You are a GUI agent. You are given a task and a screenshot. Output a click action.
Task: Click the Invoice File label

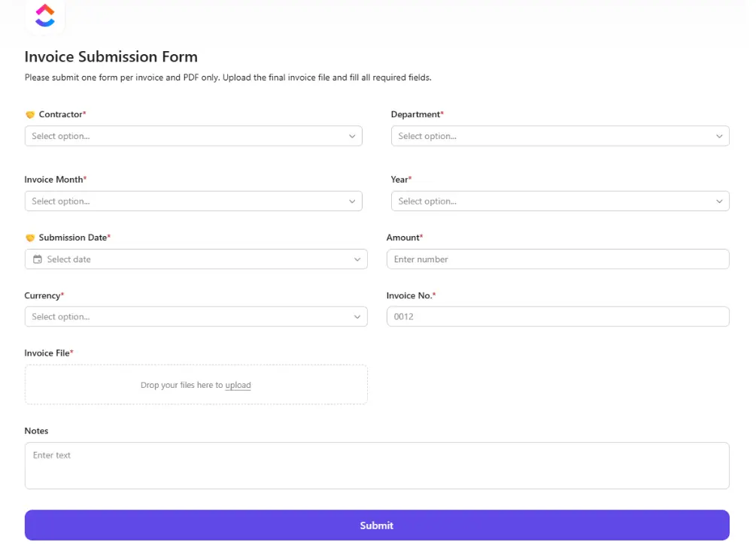click(49, 353)
